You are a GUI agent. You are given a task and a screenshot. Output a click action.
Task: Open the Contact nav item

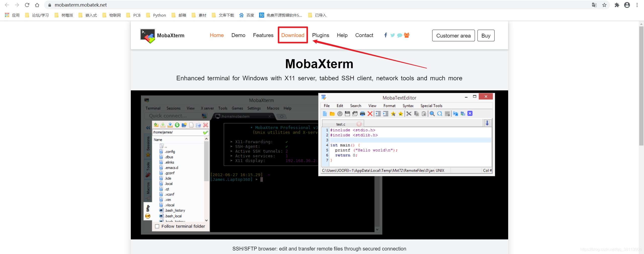364,35
